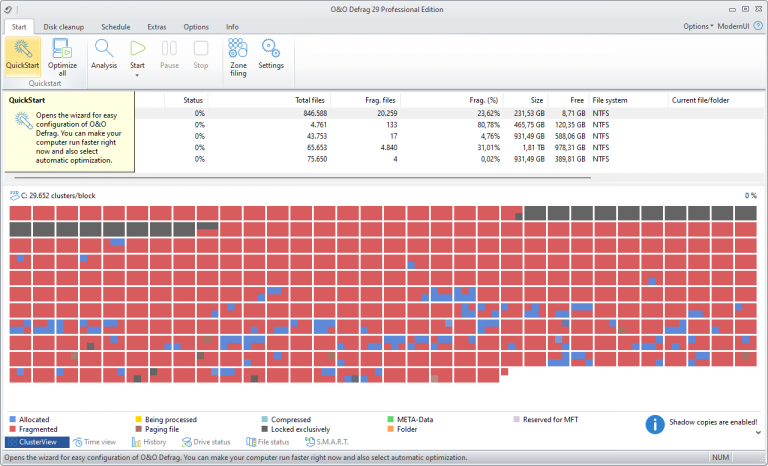Select the drive row with 80,78% fragmentation
This screenshot has width=768, height=466.
coord(450,125)
